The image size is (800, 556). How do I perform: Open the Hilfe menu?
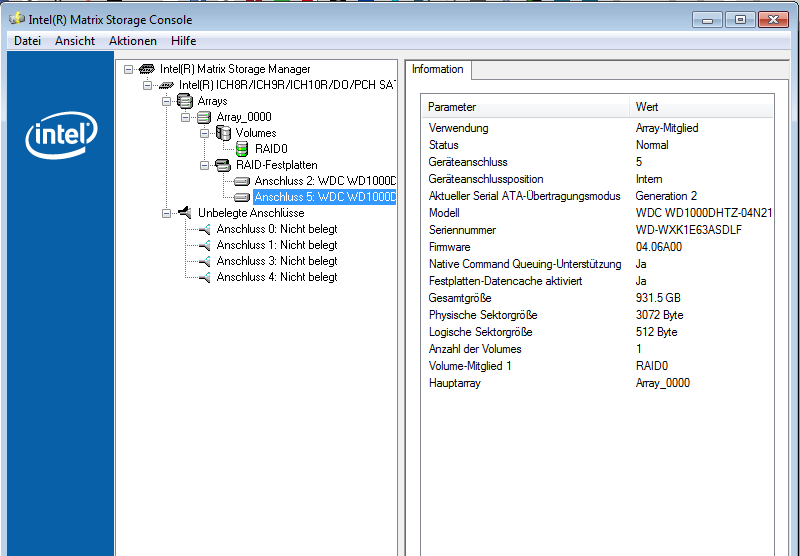pos(183,41)
